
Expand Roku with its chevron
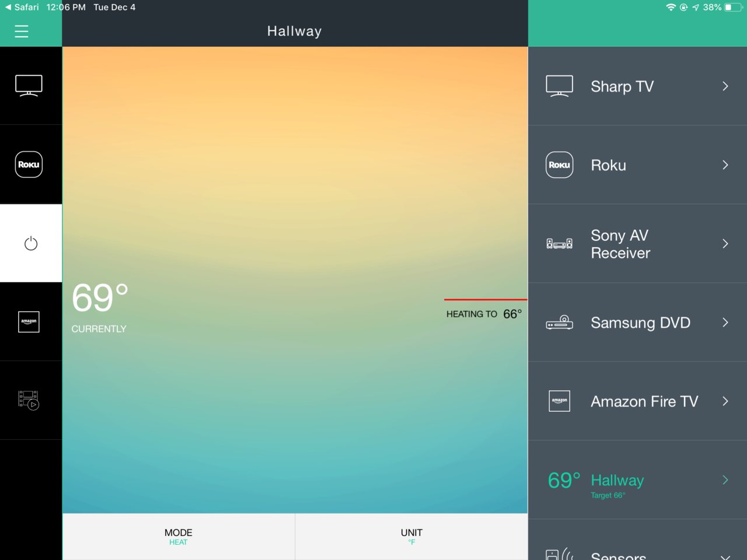point(725,165)
